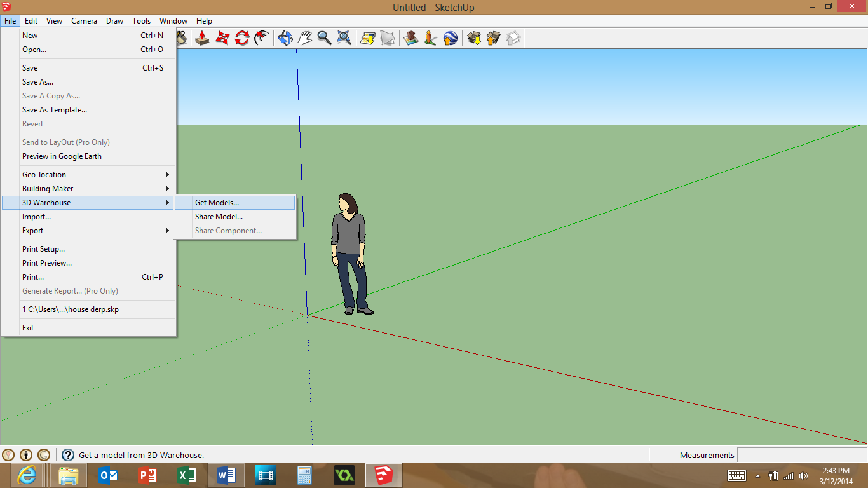Viewport: 868px width, 488px height.
Task: Choose Import... from the File menu
Action: 88,217
